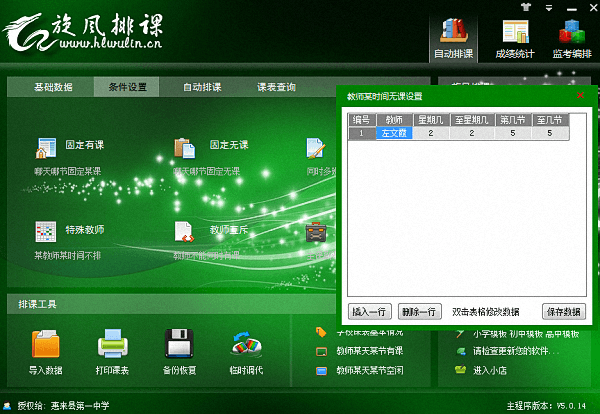The image size is (600, 414).
Task: Click the 固定无课 clipboard icon
Action: [184, 148]
